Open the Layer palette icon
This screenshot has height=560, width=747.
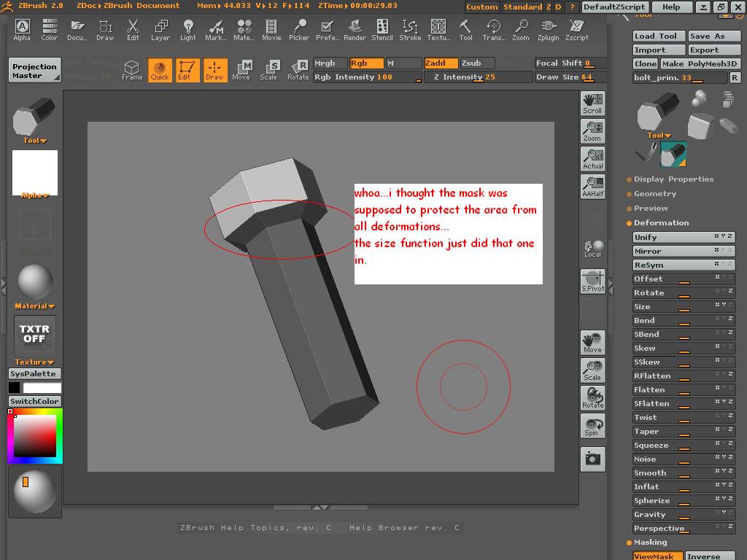[x=160, y=30]
